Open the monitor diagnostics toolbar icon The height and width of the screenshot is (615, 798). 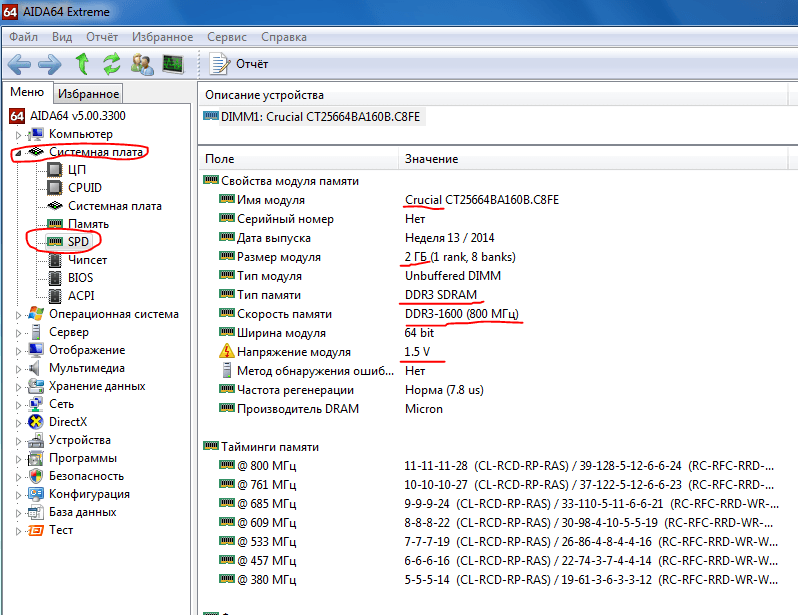pyautogui.click(x=173, y=64)
